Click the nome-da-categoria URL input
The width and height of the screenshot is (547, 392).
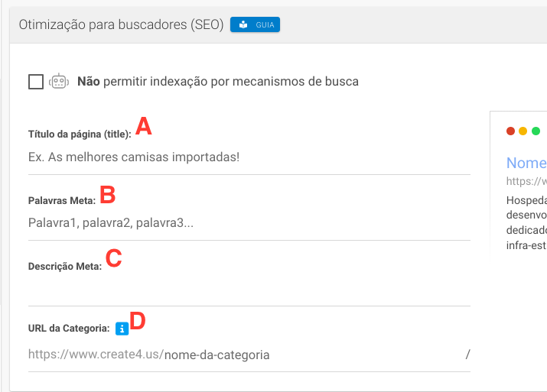(306, 355)
